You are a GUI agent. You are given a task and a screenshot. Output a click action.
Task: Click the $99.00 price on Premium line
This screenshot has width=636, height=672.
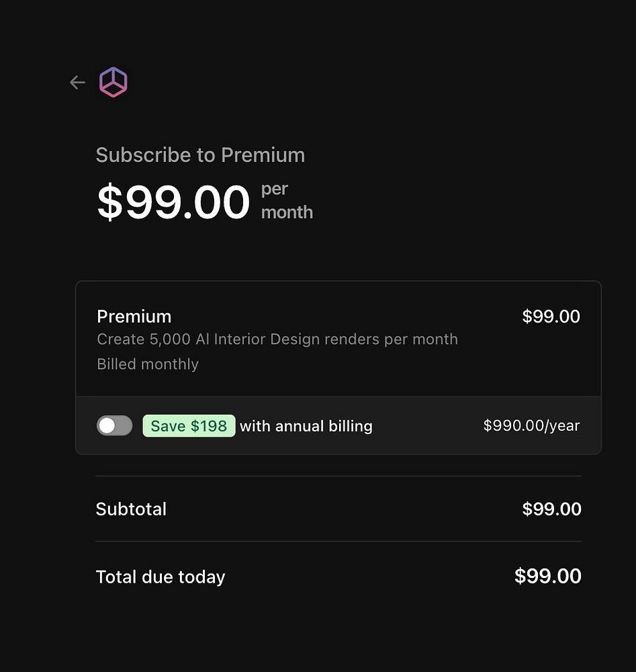(551, 317)
